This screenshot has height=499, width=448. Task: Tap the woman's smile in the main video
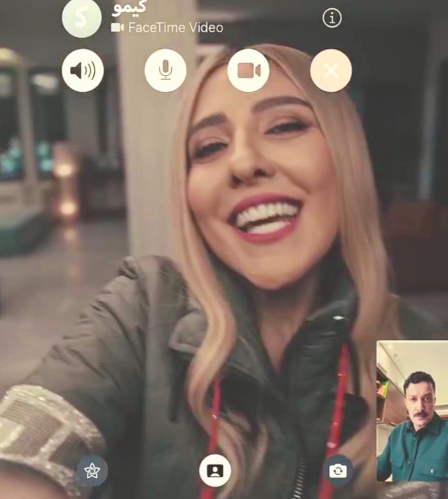pos(268,217)
